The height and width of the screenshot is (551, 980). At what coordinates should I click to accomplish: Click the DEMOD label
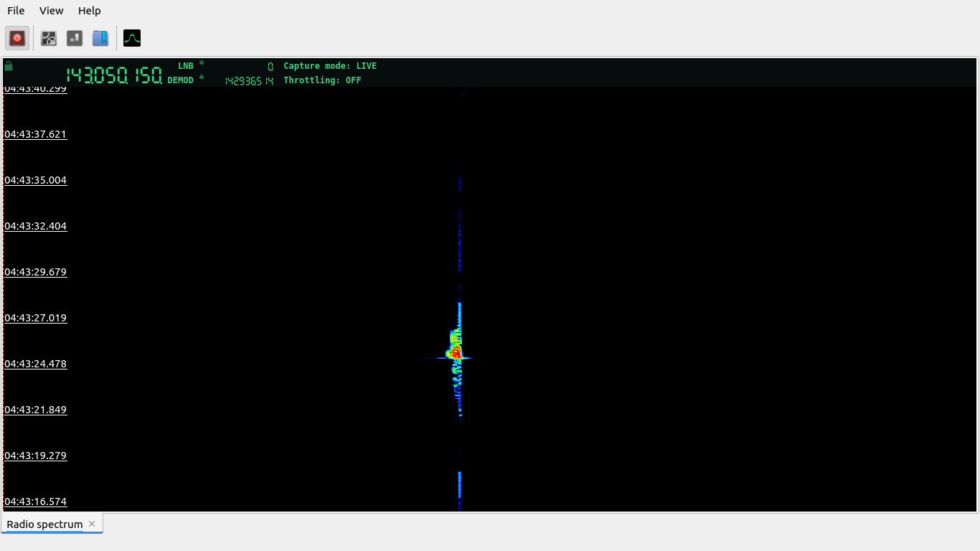(181, 80)
